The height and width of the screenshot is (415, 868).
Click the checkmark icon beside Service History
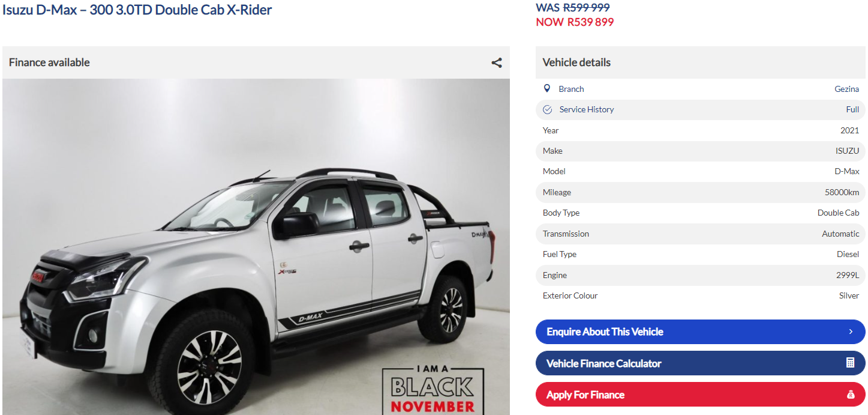click(547, 109)
